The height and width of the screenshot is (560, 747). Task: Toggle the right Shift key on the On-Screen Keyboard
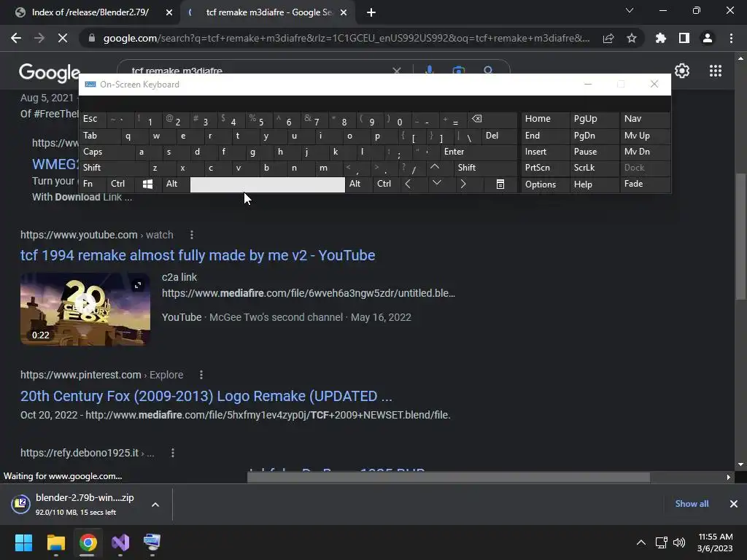485,168
